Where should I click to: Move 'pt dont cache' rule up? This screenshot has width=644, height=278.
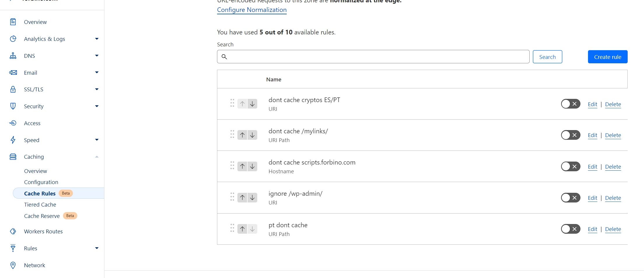[242, 229]
